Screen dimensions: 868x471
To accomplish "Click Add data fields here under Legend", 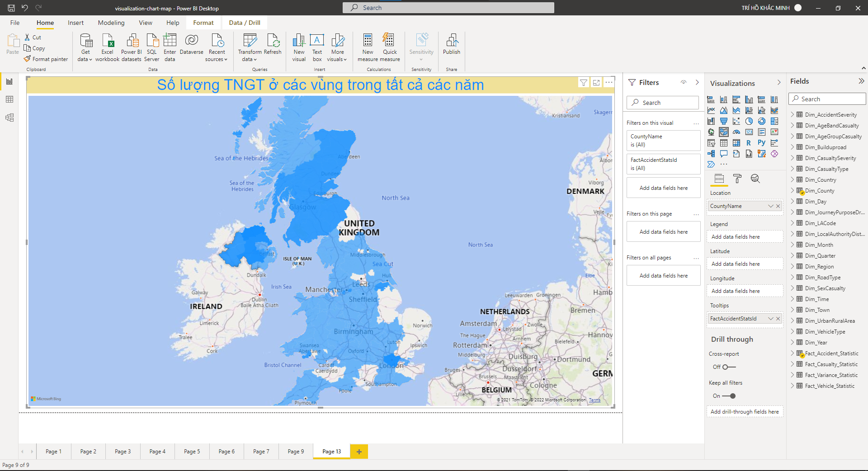I will tap(745, 237).
